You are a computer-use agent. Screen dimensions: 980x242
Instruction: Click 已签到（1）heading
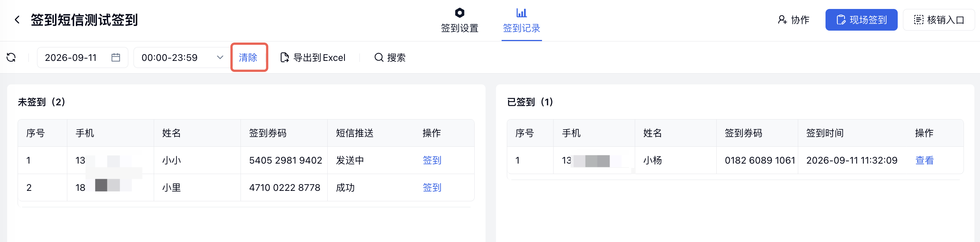coord(530,102)
